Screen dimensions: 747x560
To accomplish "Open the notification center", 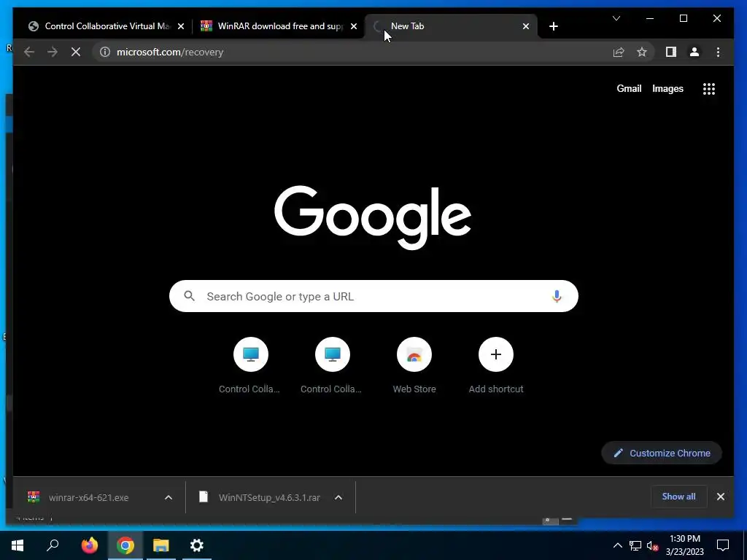I will (723, 545).
